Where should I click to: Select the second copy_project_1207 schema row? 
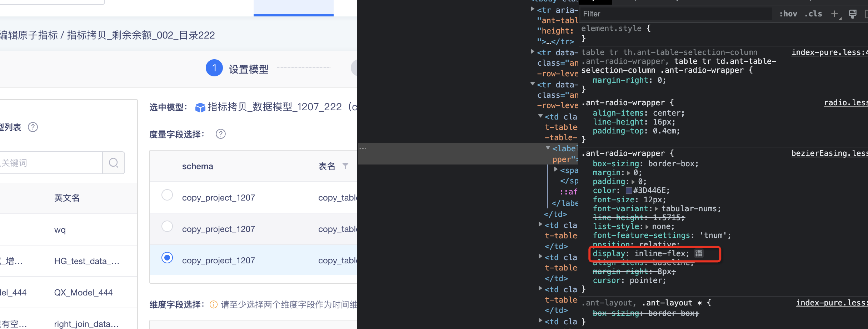click(x=167, y=226)
